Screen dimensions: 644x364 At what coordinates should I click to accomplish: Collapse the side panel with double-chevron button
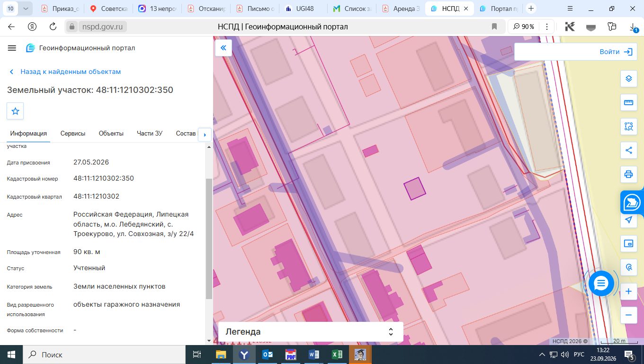(x=224, y=48)
